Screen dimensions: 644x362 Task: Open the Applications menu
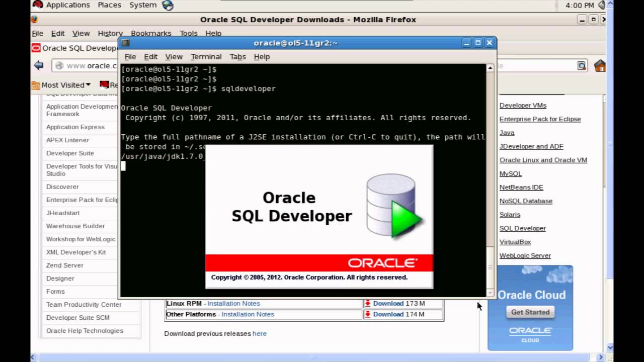(68, 5)
